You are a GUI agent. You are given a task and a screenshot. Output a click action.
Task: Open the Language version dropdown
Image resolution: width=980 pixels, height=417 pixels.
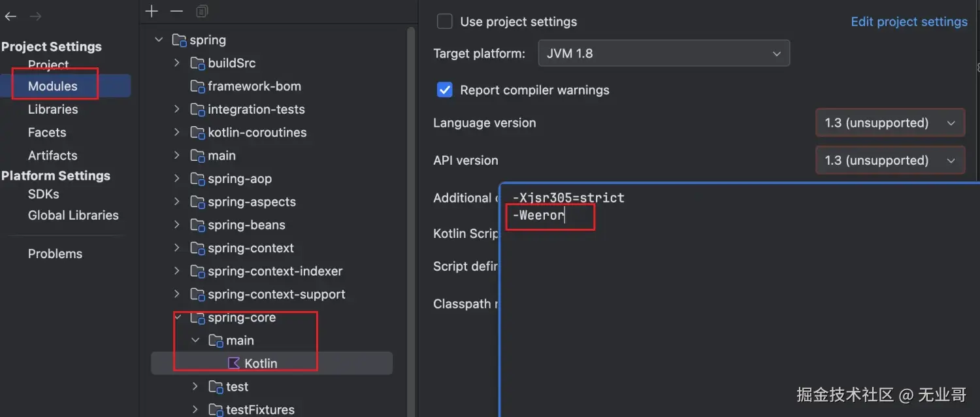click(890, 123)
